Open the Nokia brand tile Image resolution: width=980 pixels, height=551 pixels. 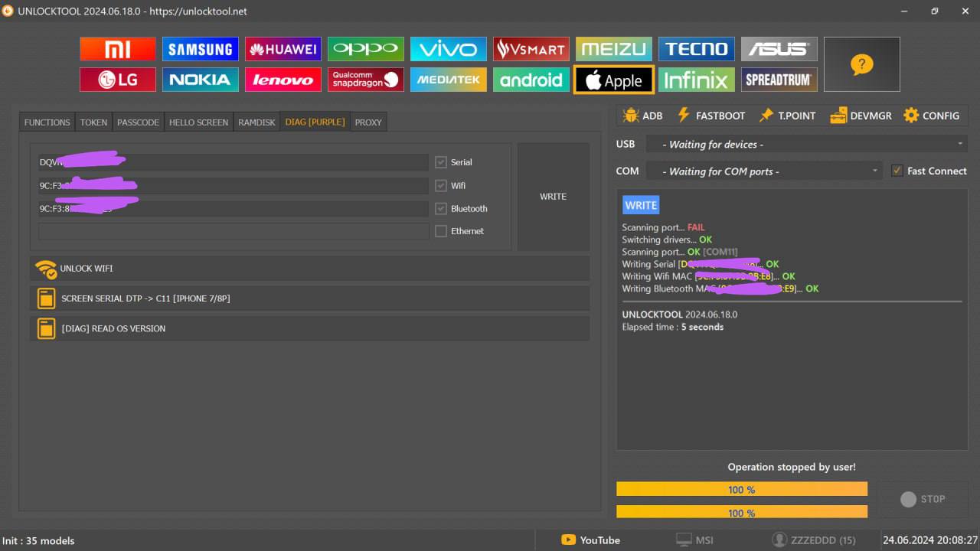click(201, 80)
